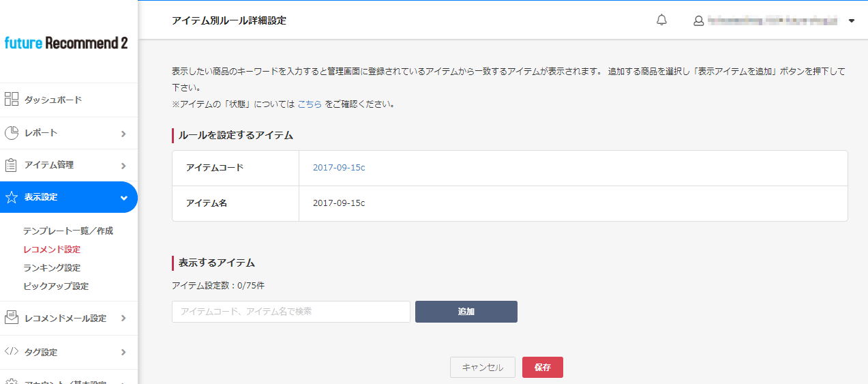Open ピックアップ設定 submenu
Screen dimensions: 868x384
pyautogui.click(x=56, y=286)
